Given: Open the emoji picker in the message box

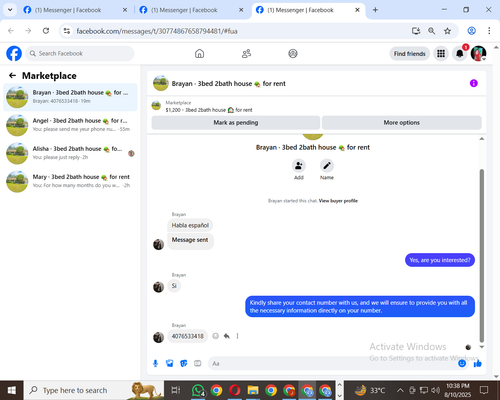Looking at the screenshot, I should pyautogui.click(x=462, y=363).
